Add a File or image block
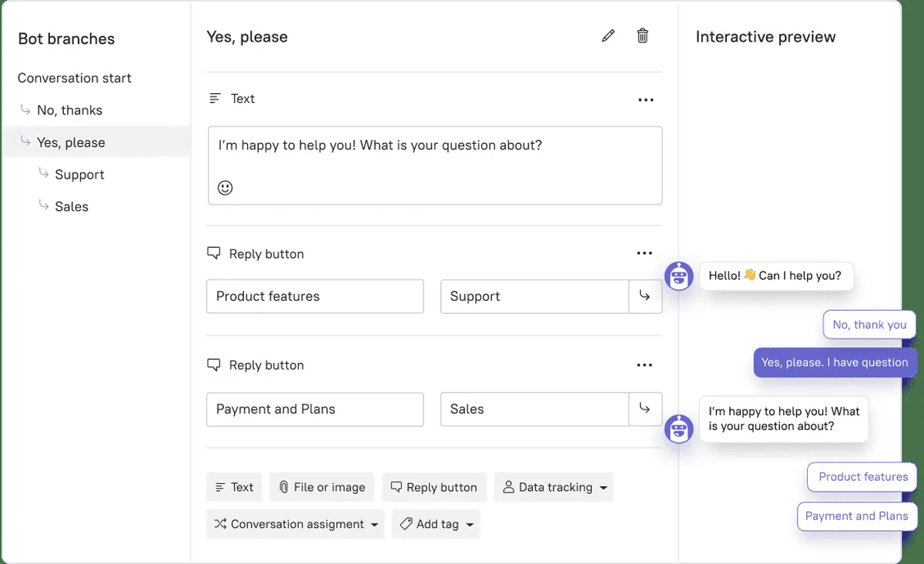The width and height of the screenshot is (924, 564). pyautogui.click(x=321, y=487)
